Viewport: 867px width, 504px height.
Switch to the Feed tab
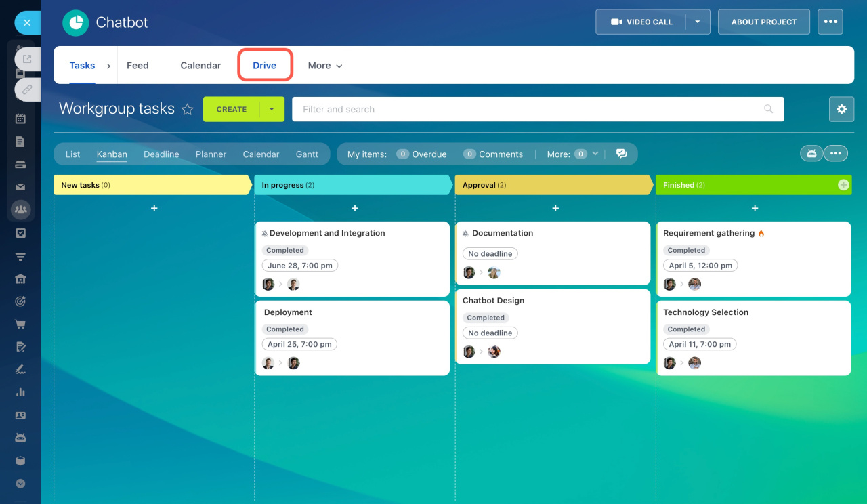point(138,66)
